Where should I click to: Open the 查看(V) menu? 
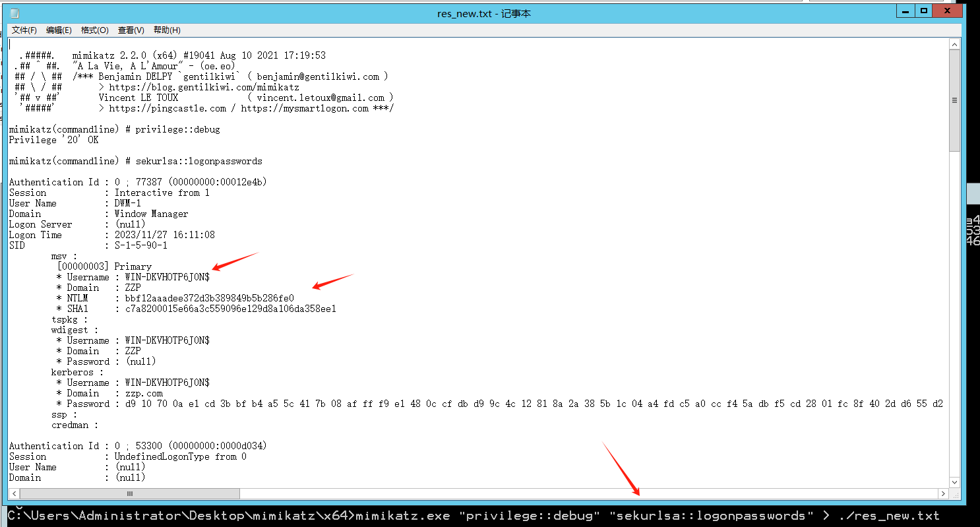[131, 30]
